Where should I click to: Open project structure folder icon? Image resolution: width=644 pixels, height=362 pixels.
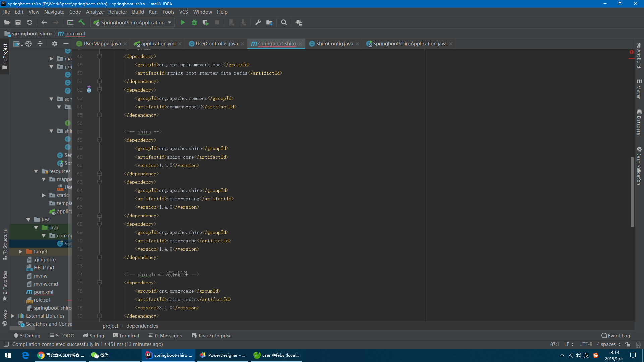coord(269,23)
